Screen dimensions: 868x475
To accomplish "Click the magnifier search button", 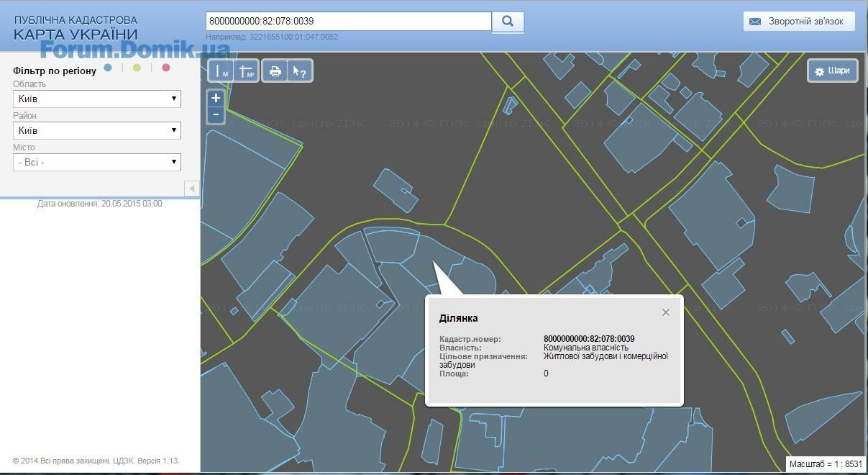I will click(508, 22).
